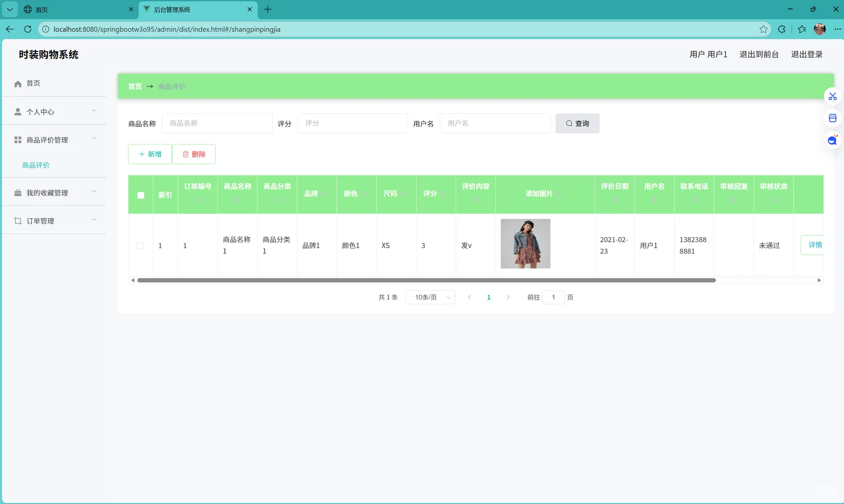Click the floating storage panel icon
The width and height of the screenshot is (844, 504).
click(x=833, y=118)
